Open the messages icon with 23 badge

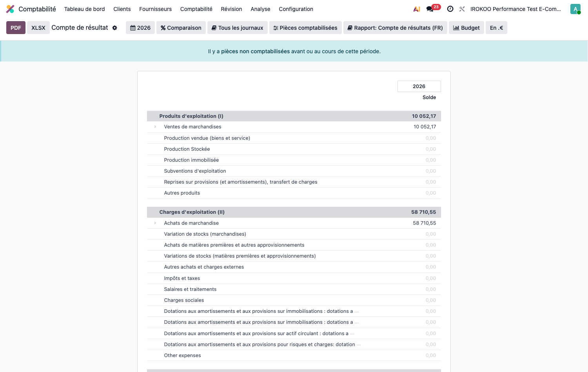click(x=433, y=9)
